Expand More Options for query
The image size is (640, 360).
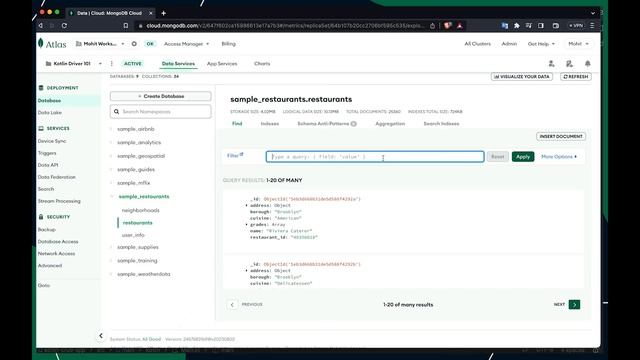(x=559, y=157)
